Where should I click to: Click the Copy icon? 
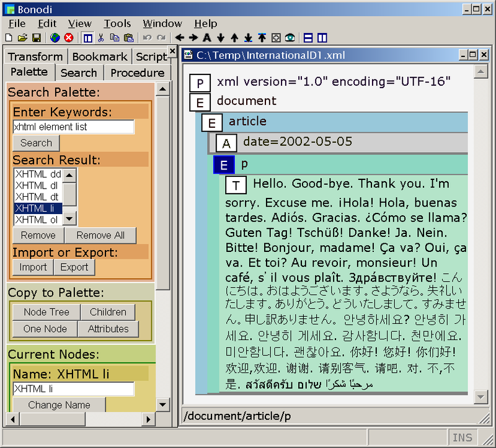tap(115, 38)
